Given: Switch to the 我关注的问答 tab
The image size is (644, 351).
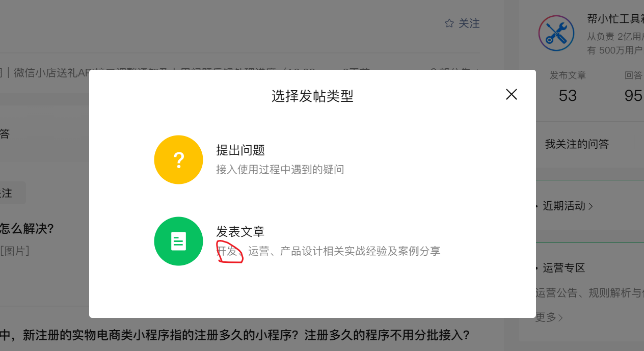Looking at the screenshot, I should (x=577, y=144).
